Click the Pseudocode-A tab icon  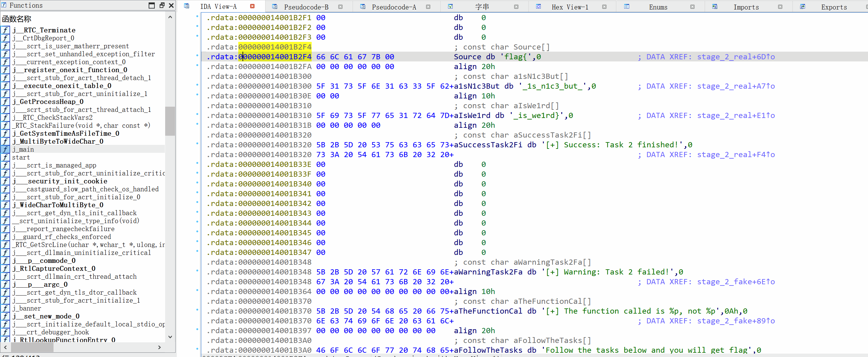click(362, 6)
